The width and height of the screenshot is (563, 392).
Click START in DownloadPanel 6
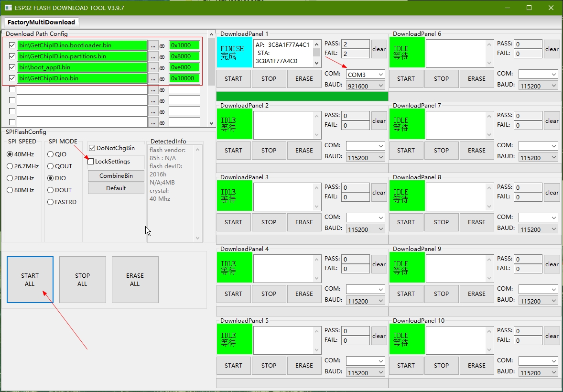pos(406,79)
